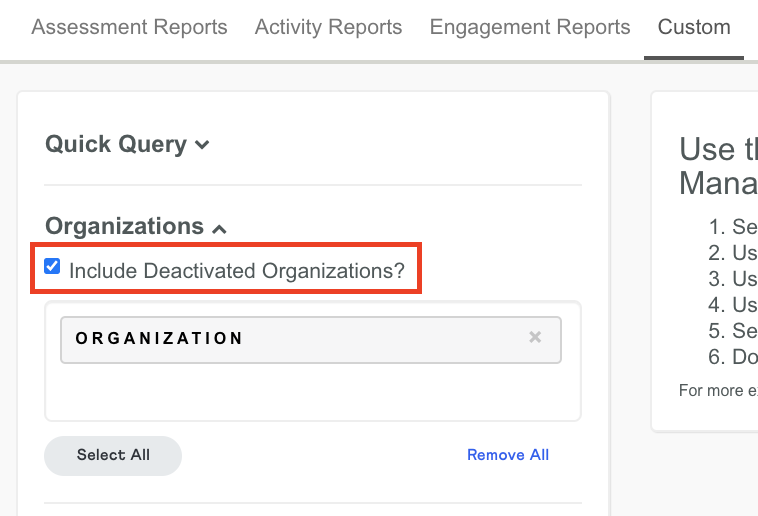Uncheck the Include Deactivated Organizations checkbox
This screenshot has width=758, height=516.
52,267
